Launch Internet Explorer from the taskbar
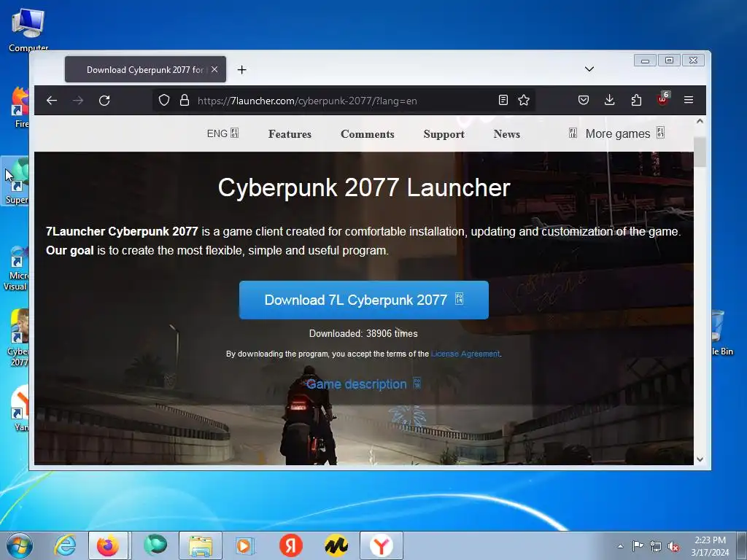 coord(65,545)
